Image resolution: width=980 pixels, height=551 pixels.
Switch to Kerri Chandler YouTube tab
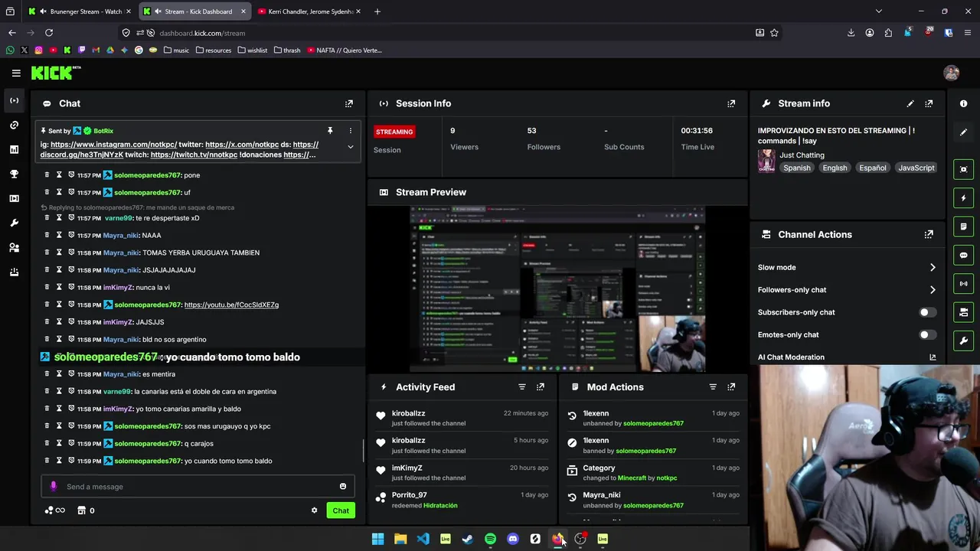point(310,11)
